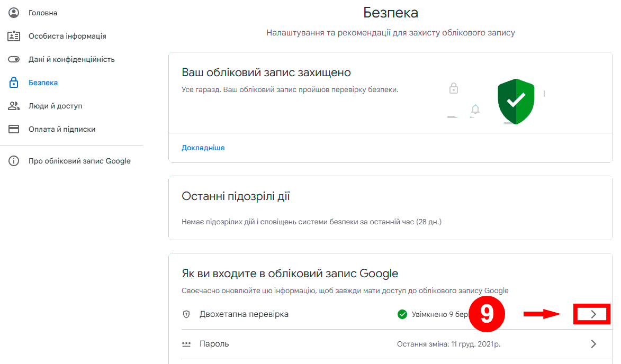Open the Пароль row using its chevron
This screenshot has height=364, width=621.
pyautogui.click(x=593, y=344)
